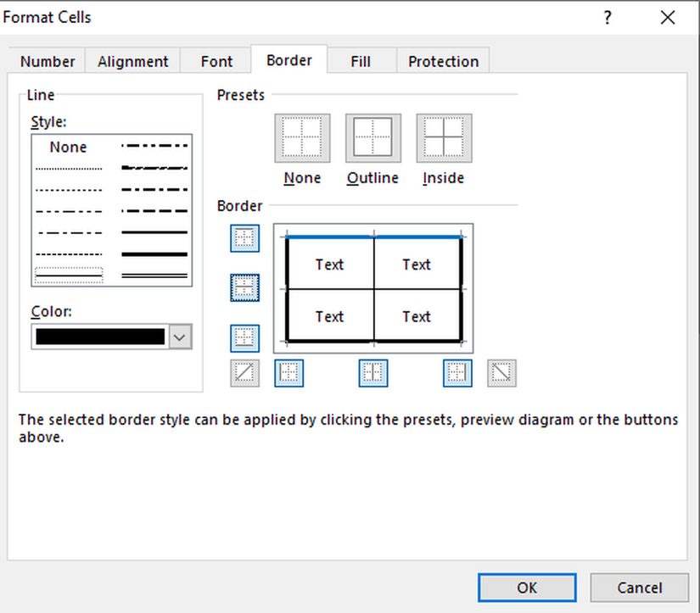The height and width of the screenshot is (613, 700).
Task: Apply the Inside border preset
Action: [444, 138]
